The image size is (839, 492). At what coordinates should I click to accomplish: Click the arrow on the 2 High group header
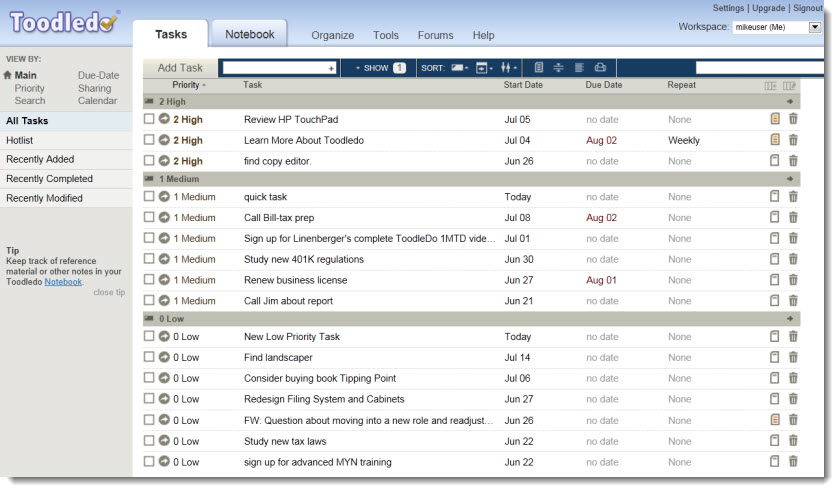click(x=790, y=102)
